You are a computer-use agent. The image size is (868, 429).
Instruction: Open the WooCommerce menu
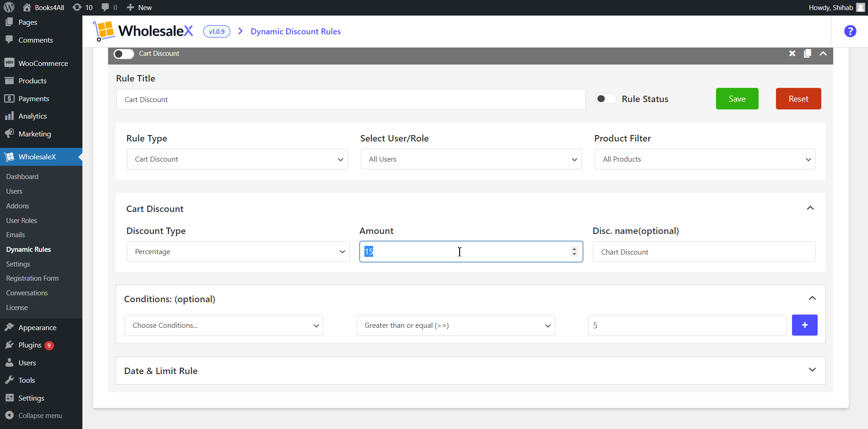pyautogui.click(x=41, y=63)
